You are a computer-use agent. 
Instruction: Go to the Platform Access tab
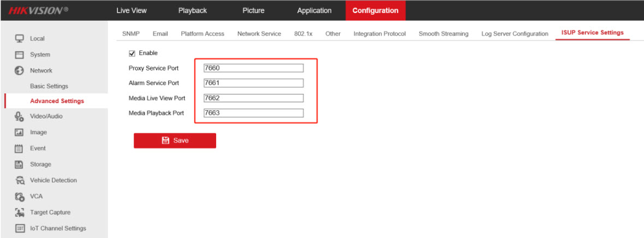tap(202, 34)
